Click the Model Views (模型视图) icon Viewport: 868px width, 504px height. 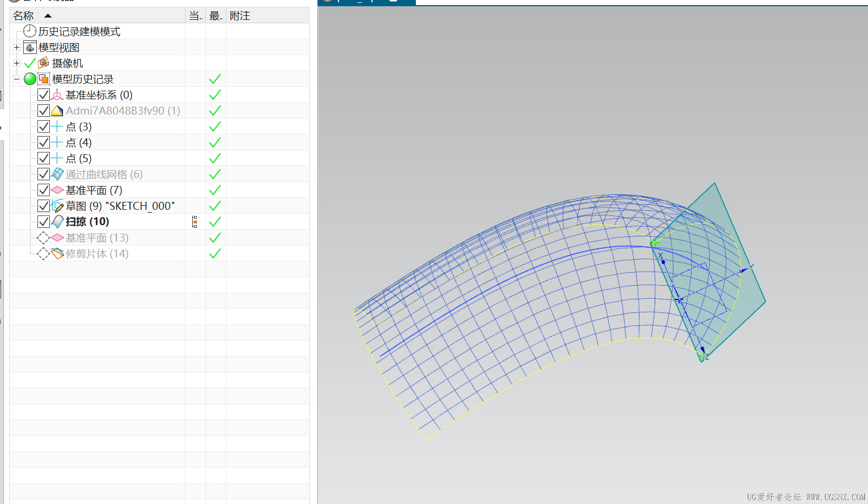click(30, 47)
